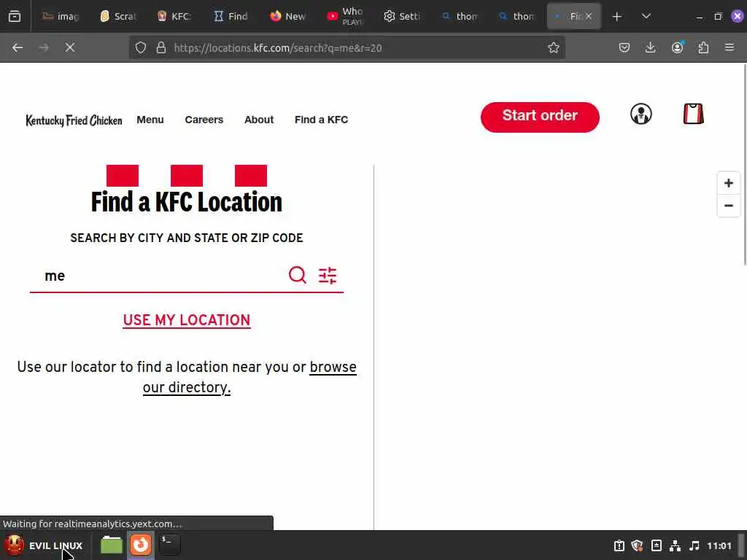Click the music note tray icon
Screen dimensions: 747x560
tap(694, 545)
